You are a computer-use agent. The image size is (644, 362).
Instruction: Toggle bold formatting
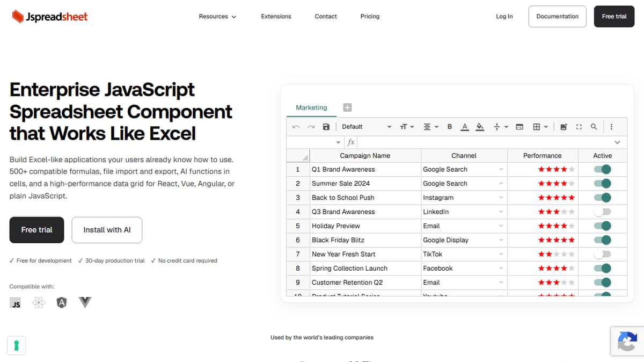450,127
